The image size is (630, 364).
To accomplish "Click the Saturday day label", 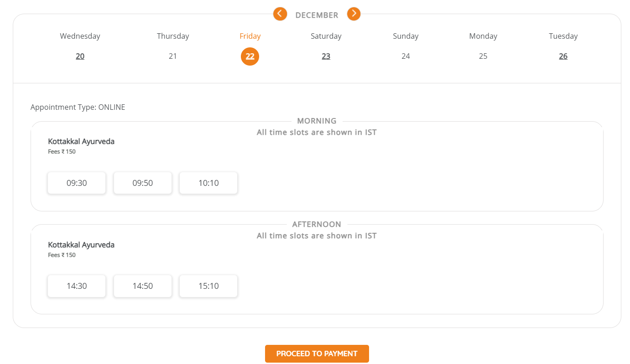I will [x=326, y=36].
